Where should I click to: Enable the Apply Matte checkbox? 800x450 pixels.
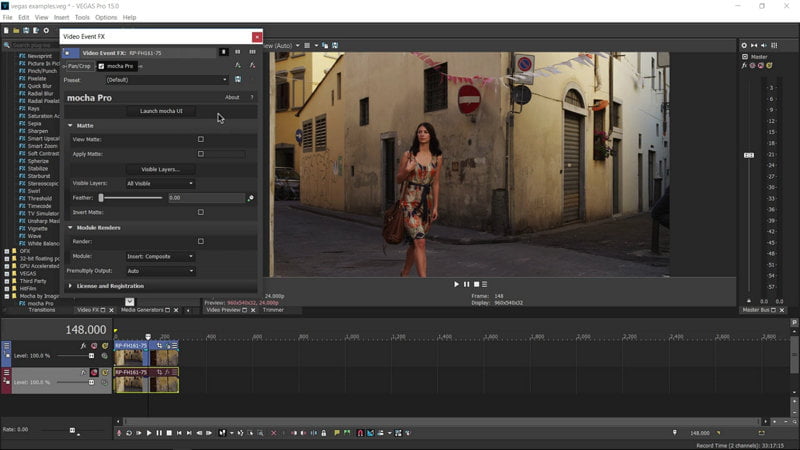tap(201, 154)
